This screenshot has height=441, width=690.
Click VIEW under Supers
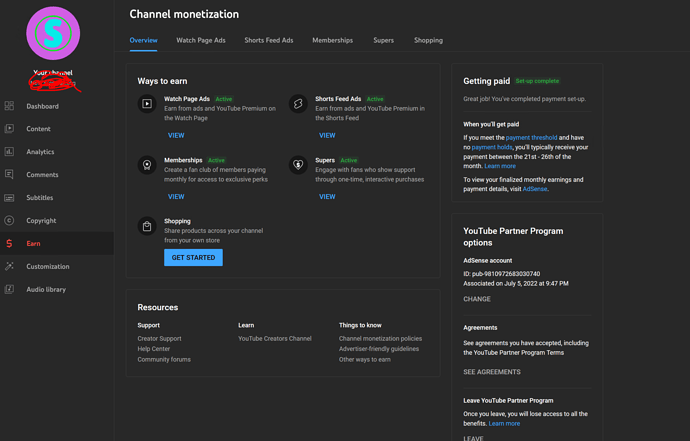(327, 197)
